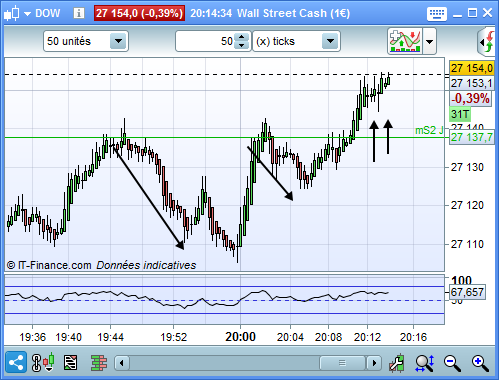Decrease the tick value with down stepper
This screenshot has width=499, height=380.
tap(242, 46)
